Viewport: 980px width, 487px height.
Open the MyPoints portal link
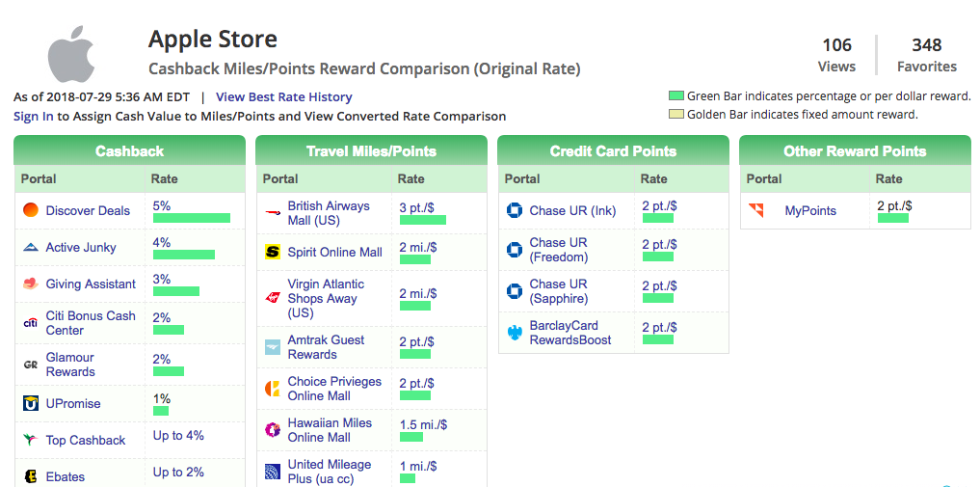(810, 210)
